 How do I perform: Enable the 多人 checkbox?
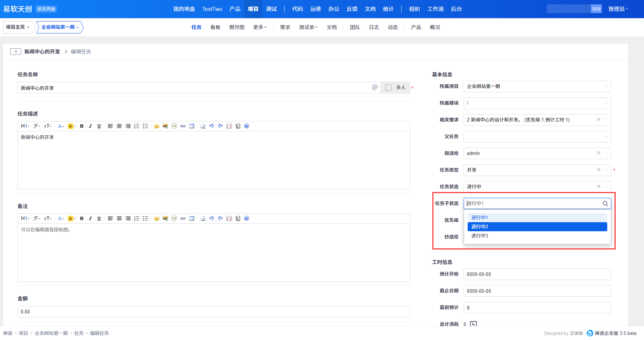[x=388, y=88]
